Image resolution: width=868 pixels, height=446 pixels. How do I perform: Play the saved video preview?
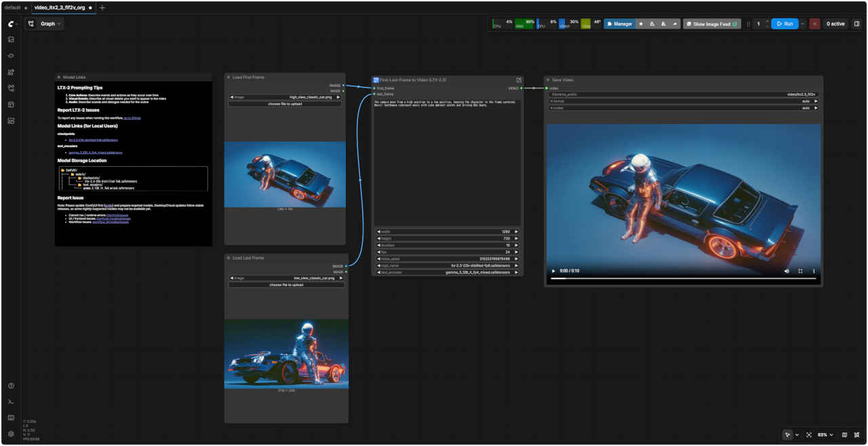[553, 271]
